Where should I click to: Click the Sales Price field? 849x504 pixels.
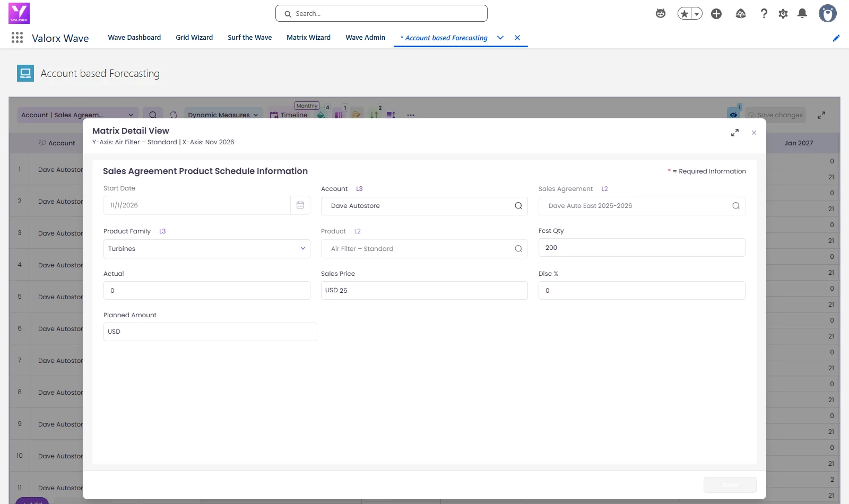click(424, 291)
